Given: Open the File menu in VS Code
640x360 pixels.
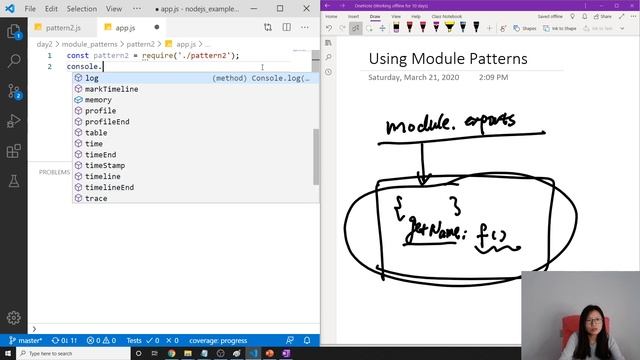Looking at the screenshot, I should [x=30, y=9].
